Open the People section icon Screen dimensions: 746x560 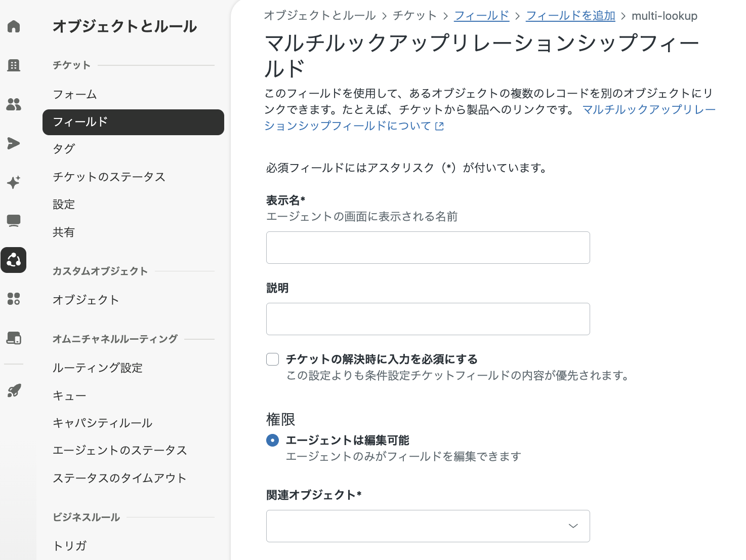pyautogui.click(x=14, y=104)
